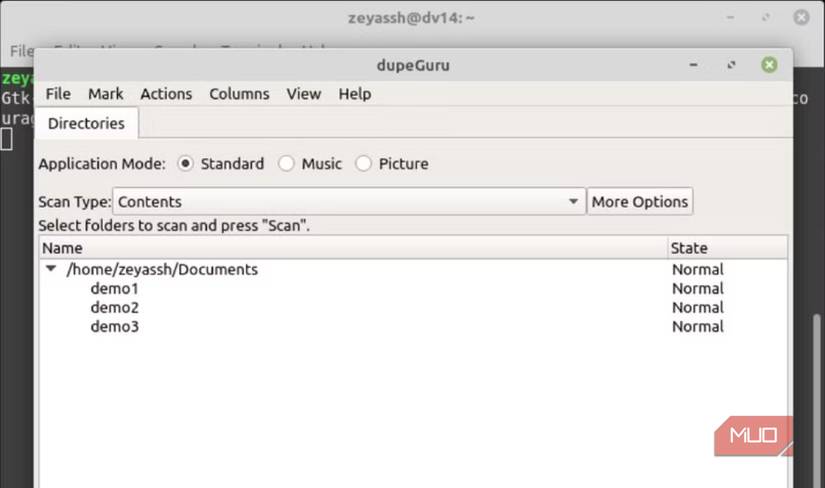
Task: Open the File menu in dupeGuru
Action: pos(58,94)
